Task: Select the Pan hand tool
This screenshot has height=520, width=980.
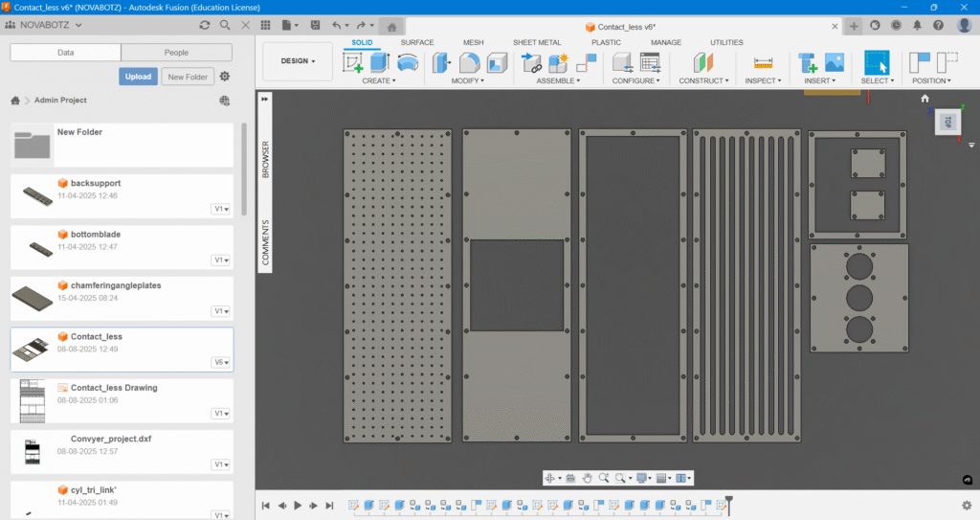Action: [x=586, y=478]
